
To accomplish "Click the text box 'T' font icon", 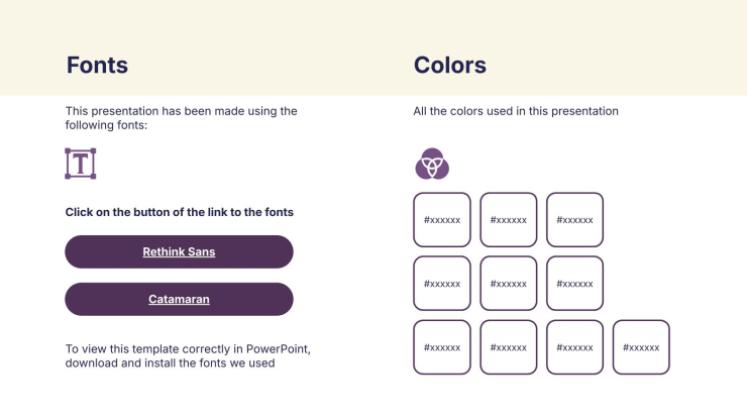I will click(x=80, y=163).
